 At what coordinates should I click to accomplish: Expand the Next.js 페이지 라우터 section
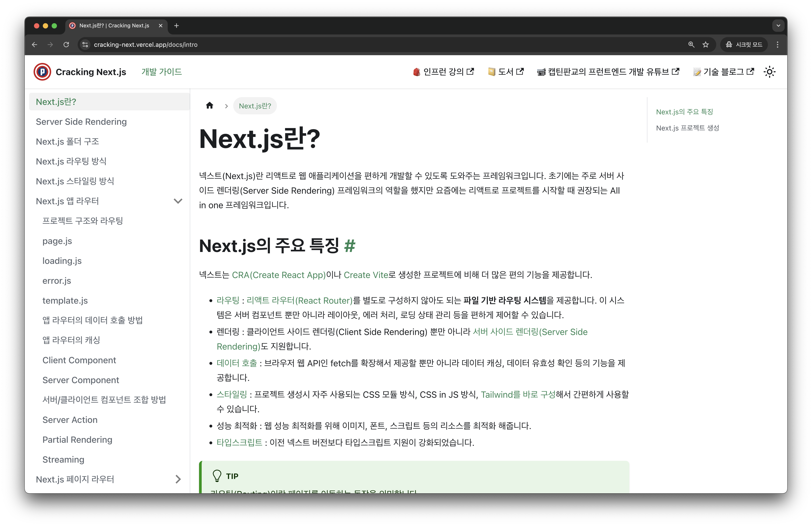click(178, 479)
